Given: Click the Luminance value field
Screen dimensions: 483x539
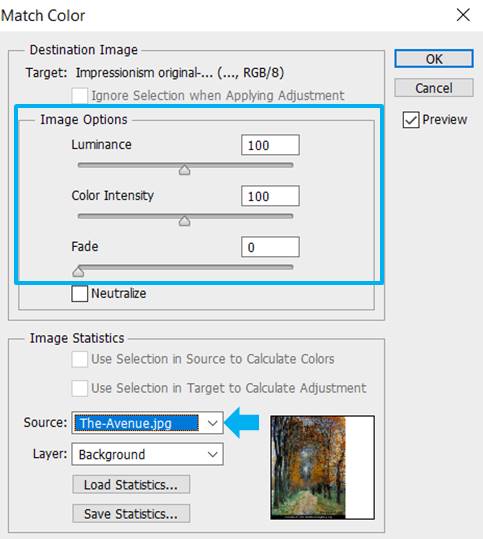Looking at the screenshot, I should click(270, 145).
